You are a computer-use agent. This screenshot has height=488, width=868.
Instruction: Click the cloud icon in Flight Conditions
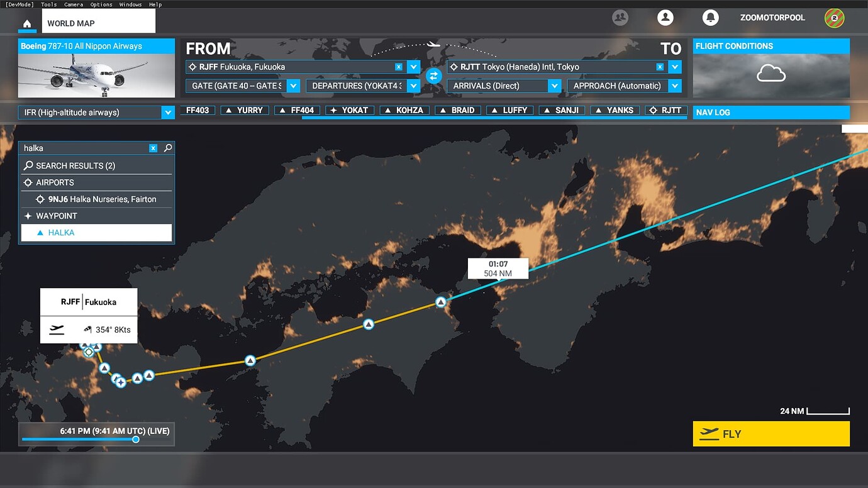(770, 74)
